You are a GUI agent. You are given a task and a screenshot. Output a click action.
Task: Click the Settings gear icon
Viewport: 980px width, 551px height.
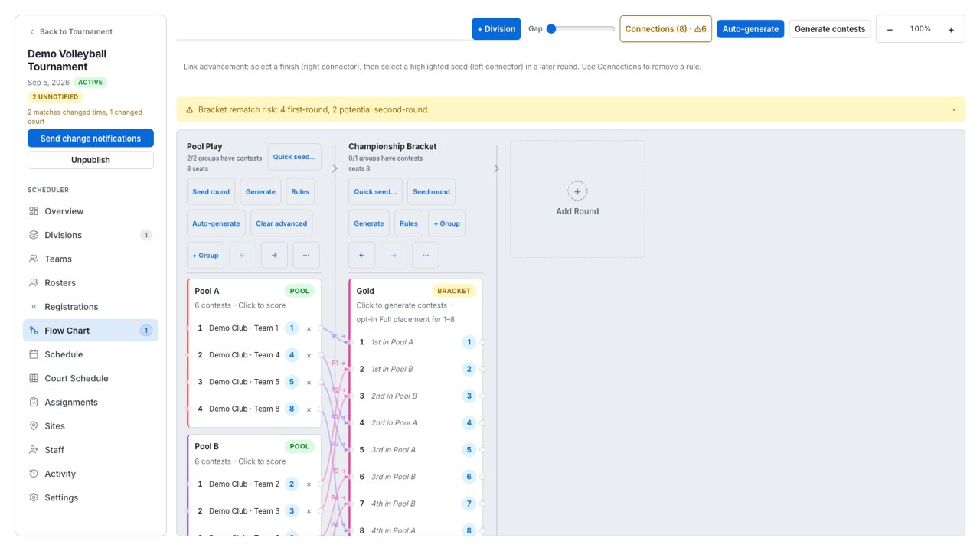34,497
